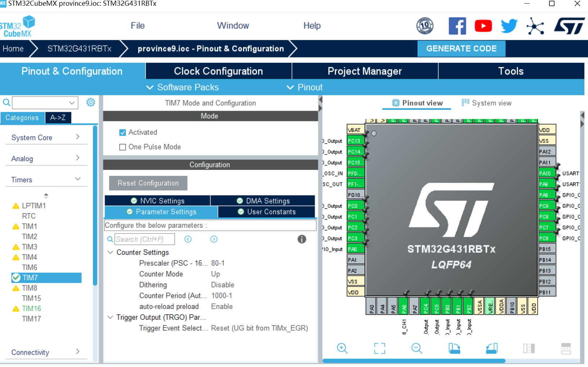
Task: Toggle the split view icon under the pinout
Action: click(529, 348)
